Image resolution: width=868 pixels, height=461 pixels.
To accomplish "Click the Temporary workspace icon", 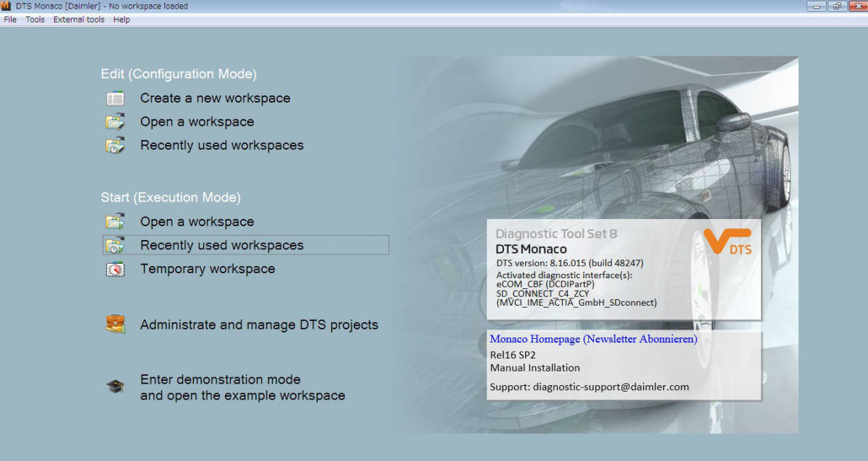I will (115, 269).
